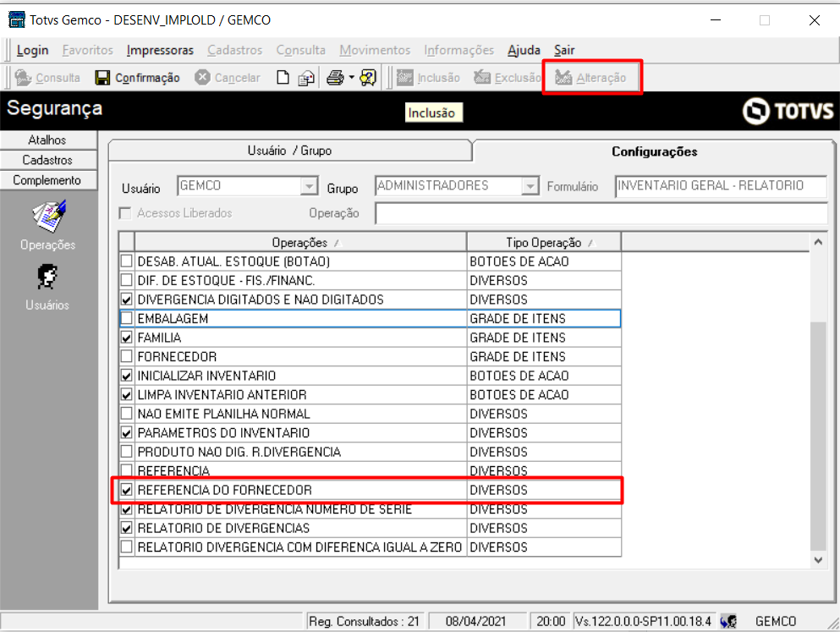Check NAO EMITE PLANILHA NORMAL checkbox
Viewport: 840px width, 632px height.
click(126, 414)
